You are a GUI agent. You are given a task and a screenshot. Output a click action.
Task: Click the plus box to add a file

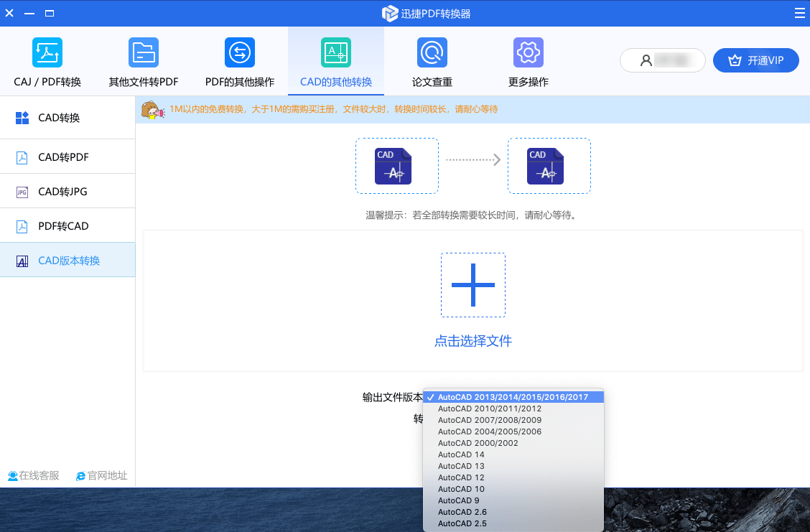(472, 284)
